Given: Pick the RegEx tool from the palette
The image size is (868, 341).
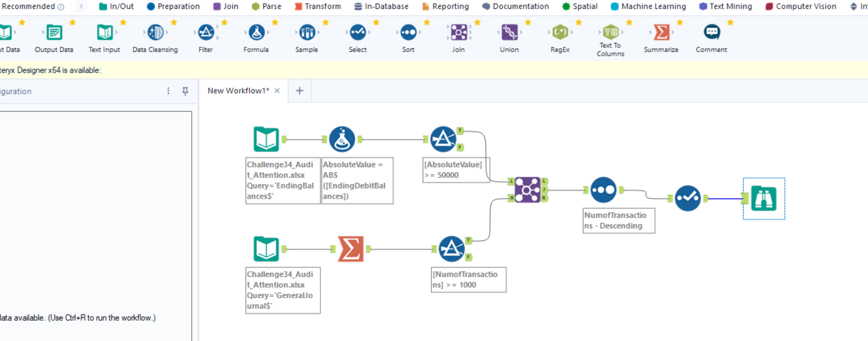Looking at the screenshot, I should pos(560,33).
